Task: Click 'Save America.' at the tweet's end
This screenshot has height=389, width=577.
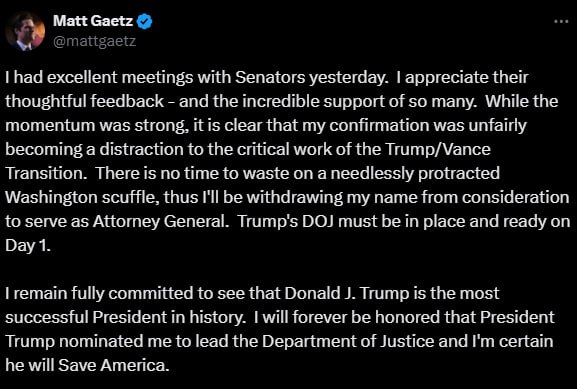Action: coord(114,365)
